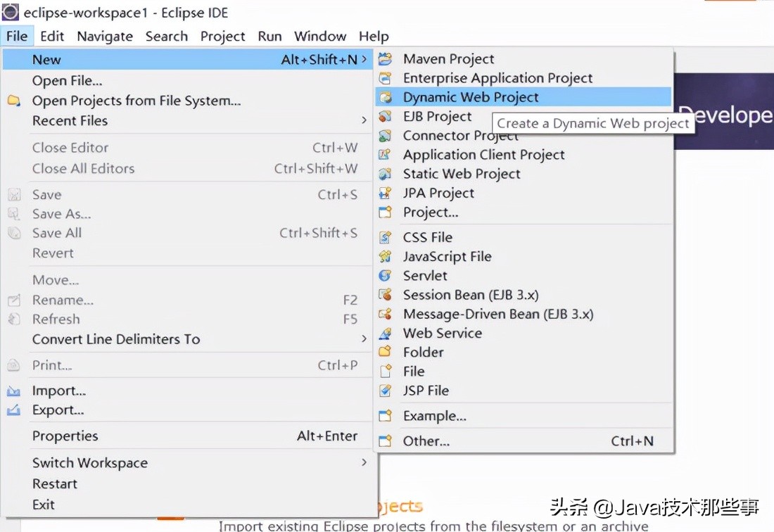Click the Folder icon in New submenu

click(x=385, y=352)
